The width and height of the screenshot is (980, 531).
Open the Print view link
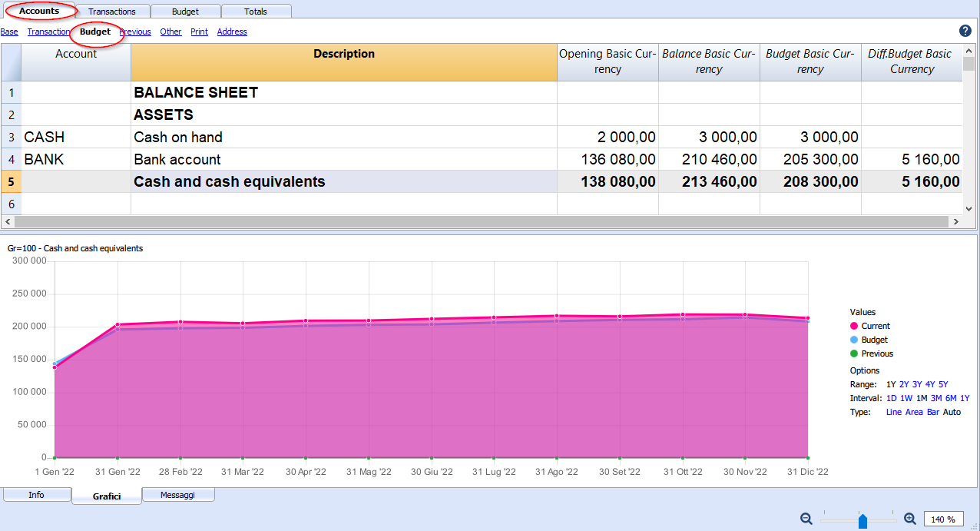pyautogui.click(x=199, y=32)
